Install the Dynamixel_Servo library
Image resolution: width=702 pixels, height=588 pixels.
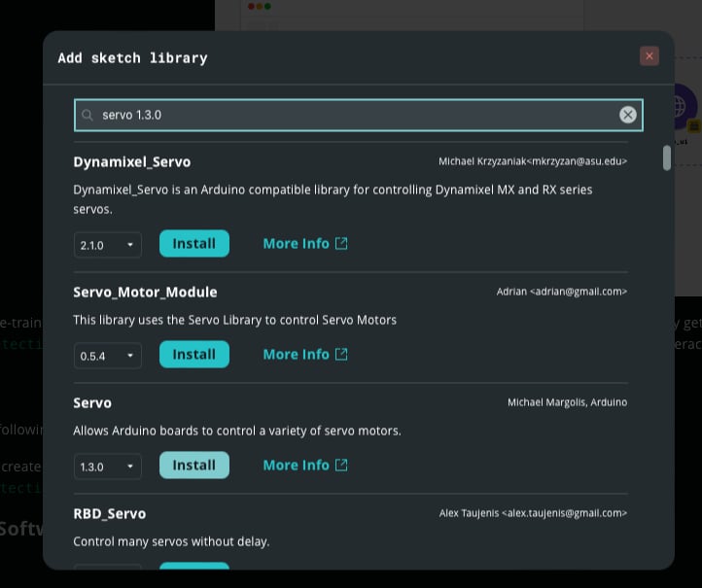(x=193, y=243)
